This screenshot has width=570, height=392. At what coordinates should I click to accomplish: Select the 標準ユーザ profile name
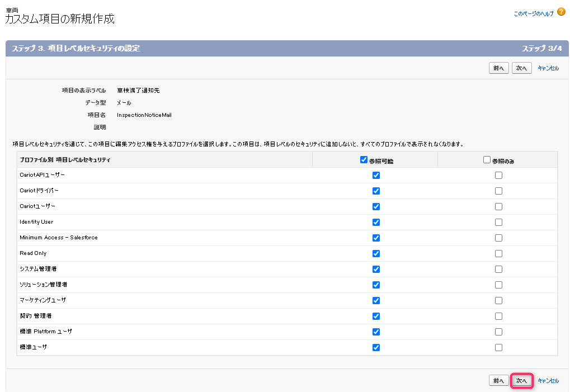click(x=33, y=347)
